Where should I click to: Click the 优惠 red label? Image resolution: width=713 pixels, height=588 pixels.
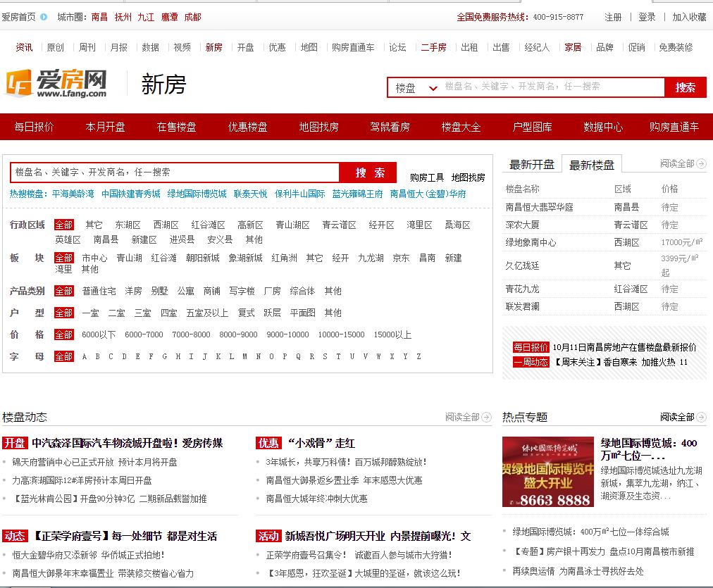(x=268, y=443)
